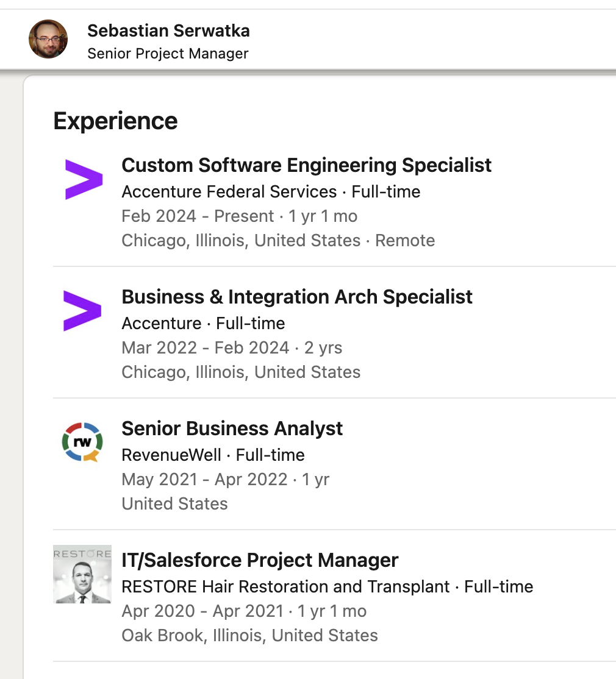Click RESTORE Hair Restoration and Transplant company
This screenshot has height=679, width=616.
(285, 587)
